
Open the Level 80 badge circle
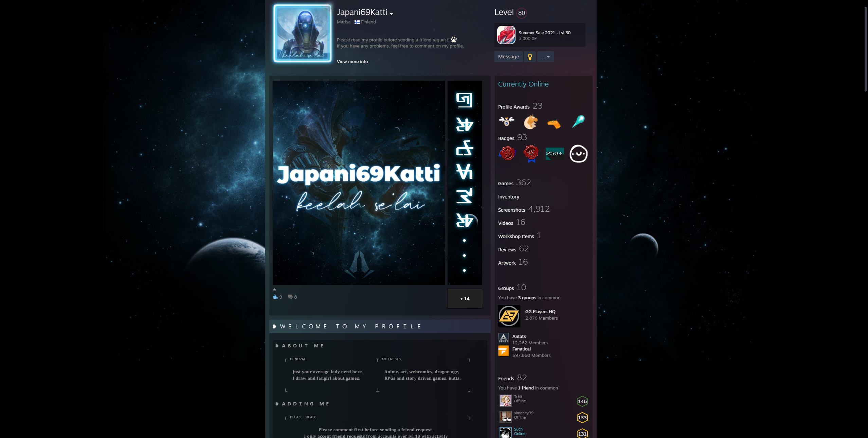click(521, 13)
